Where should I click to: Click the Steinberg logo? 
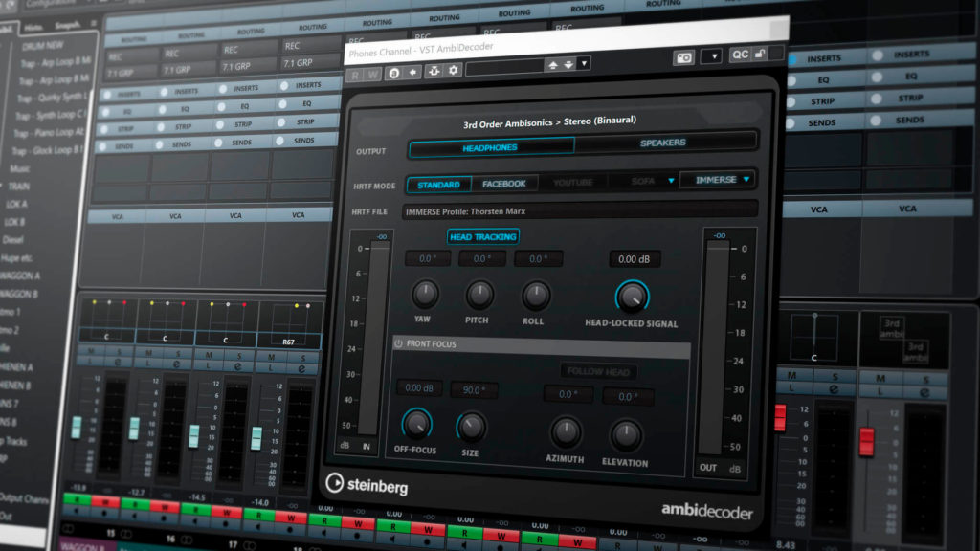click(x=367, y=485)
